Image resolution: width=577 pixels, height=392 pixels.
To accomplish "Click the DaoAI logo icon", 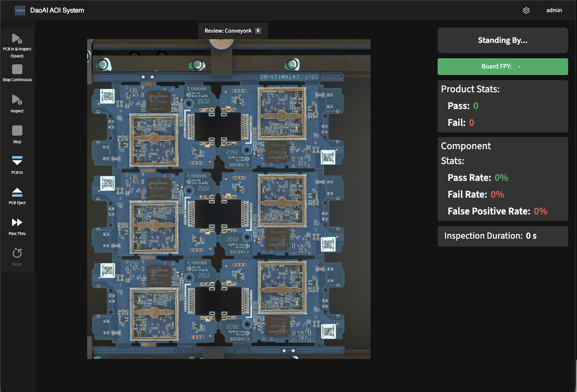I will [20, 10].
